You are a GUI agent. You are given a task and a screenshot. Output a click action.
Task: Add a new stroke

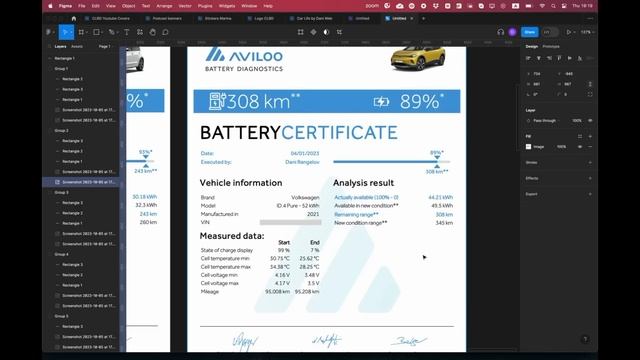(x=590, y=162)
